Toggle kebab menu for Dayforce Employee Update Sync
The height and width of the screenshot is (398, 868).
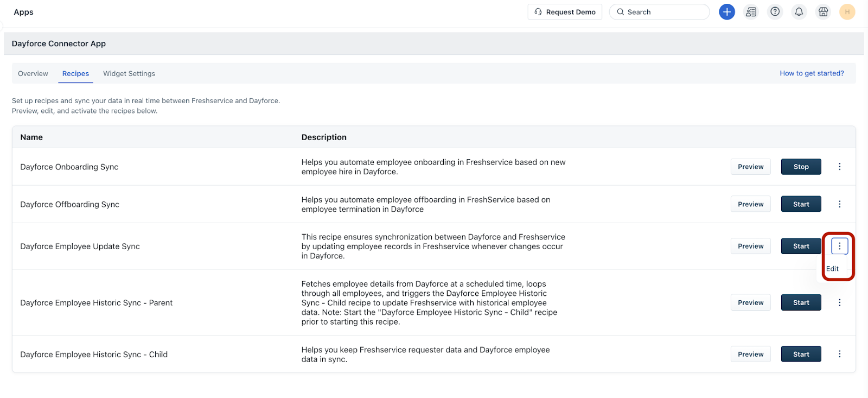coord(839,246)
